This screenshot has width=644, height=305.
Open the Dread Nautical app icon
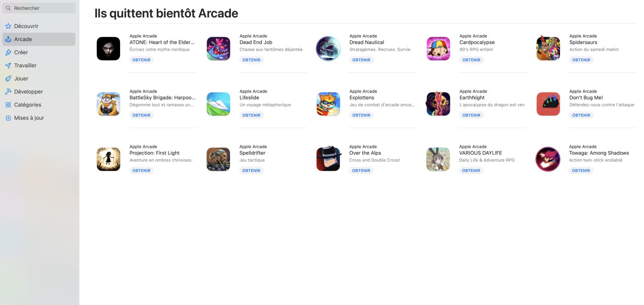(328, 48)
